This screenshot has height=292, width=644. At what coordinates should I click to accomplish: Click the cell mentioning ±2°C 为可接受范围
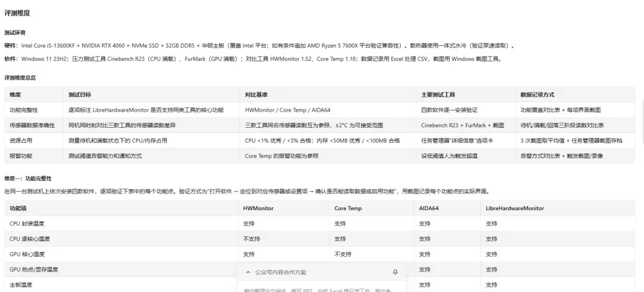pyautogui.click(x=314, y=125)
